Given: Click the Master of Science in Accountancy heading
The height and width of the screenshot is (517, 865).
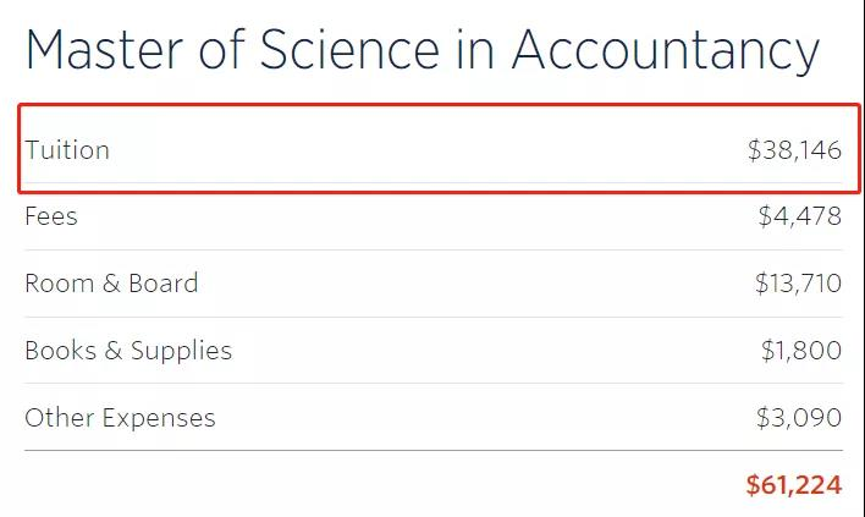Looking at the screenshot, I should tap(423, 51).
